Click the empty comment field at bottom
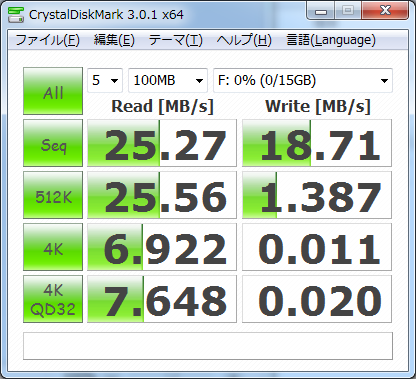Screen dimensions: 416x379 (208, 346)
